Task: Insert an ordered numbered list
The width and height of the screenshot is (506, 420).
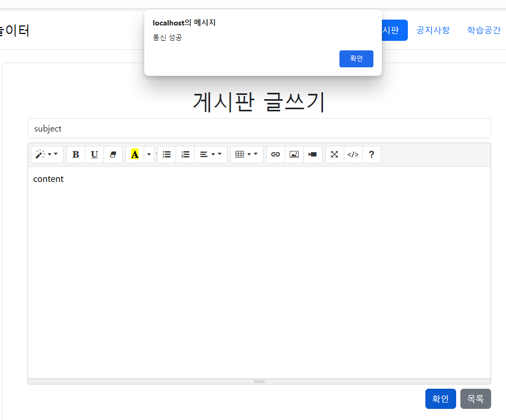Action: [185, 154]
